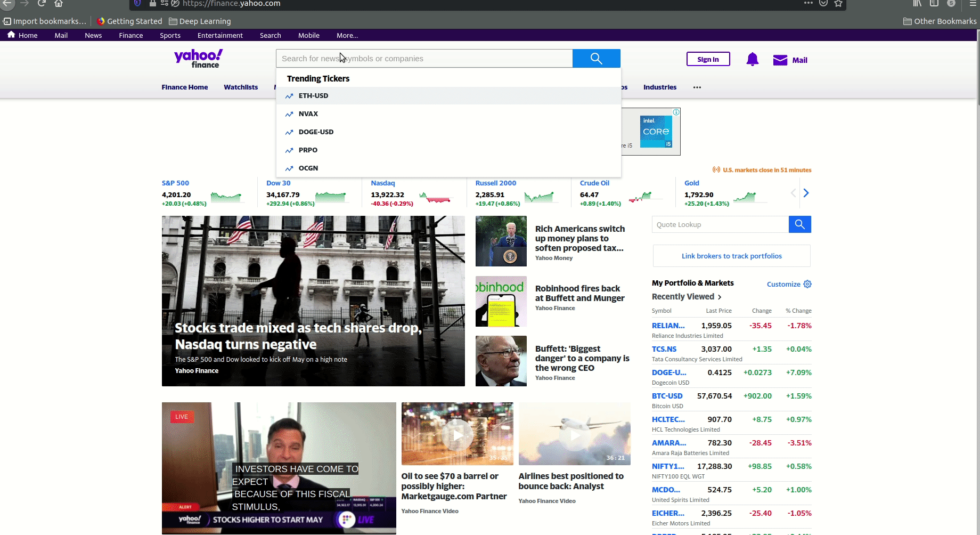Click the page vertical scrollbar
980x535 pixels.
tap(977, 67)
